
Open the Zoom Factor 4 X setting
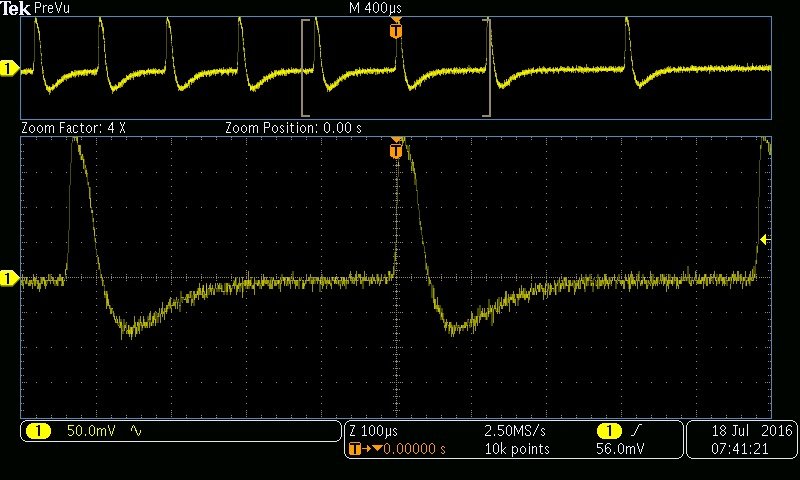pos(73,129)
